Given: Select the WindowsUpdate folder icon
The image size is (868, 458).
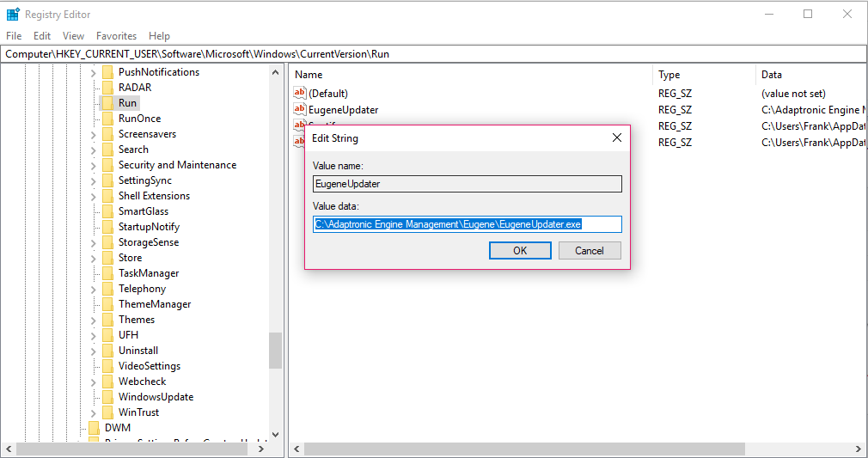Looking at the screenshot, I should click(x=108, y=398).
